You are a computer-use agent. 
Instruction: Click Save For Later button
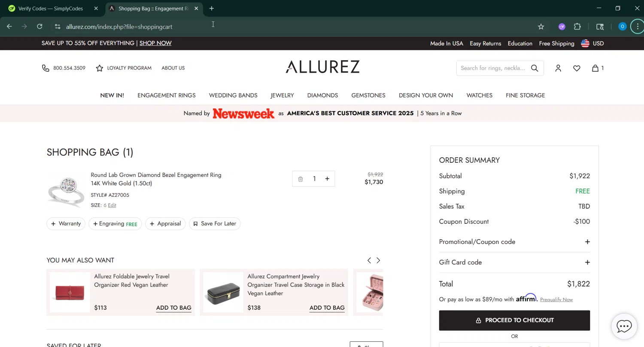coord(215,223)
